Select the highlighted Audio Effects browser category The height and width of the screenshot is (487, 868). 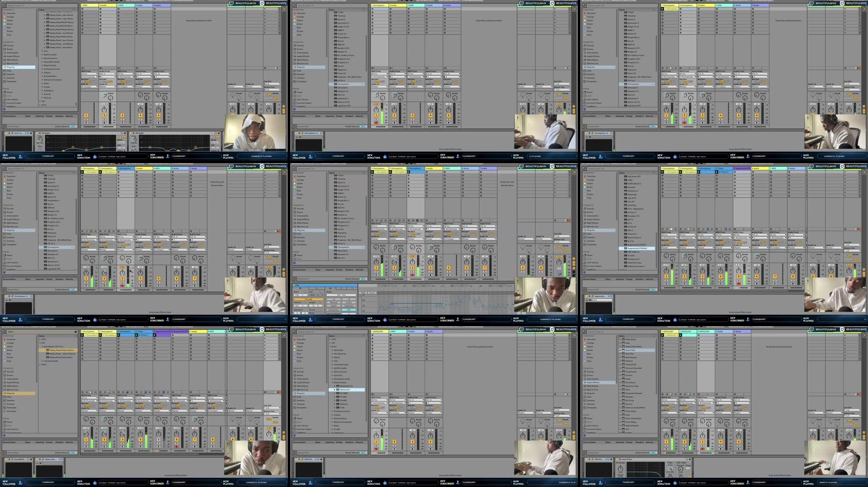click(x=600, y=382)
